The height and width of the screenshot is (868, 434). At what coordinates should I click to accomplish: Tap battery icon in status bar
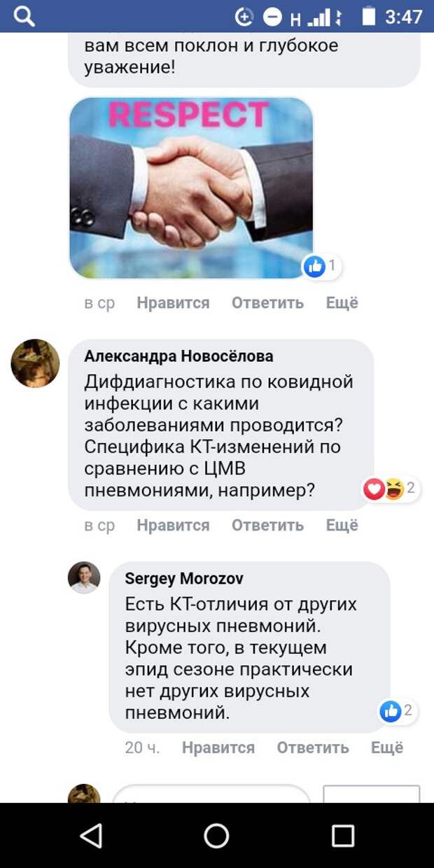tap(369, 16)
